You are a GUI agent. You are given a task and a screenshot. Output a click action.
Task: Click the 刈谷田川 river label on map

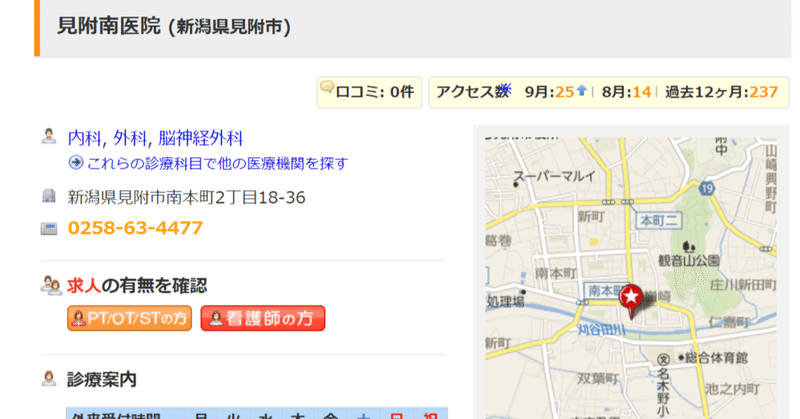[602, 330]
